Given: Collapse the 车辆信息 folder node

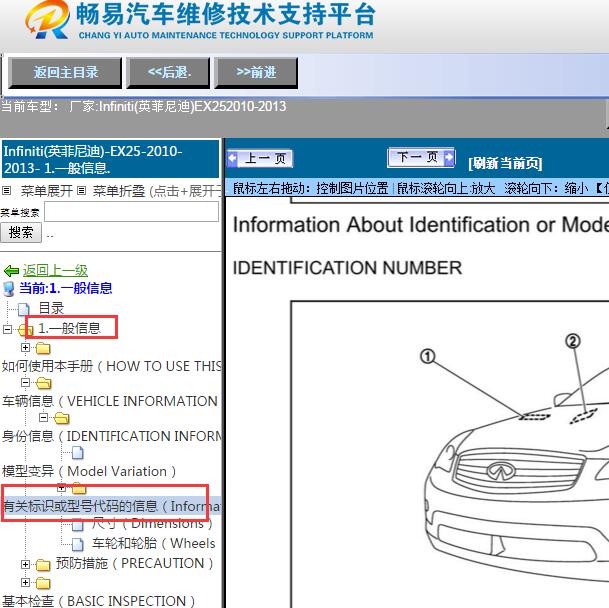Looking at the screenshot, I should coord(25,383).
